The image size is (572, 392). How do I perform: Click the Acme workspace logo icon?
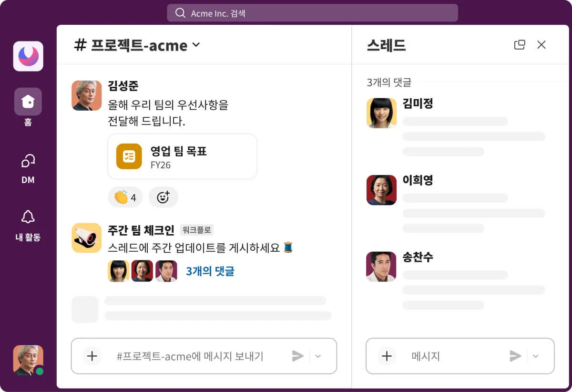(x=28, y=56)
